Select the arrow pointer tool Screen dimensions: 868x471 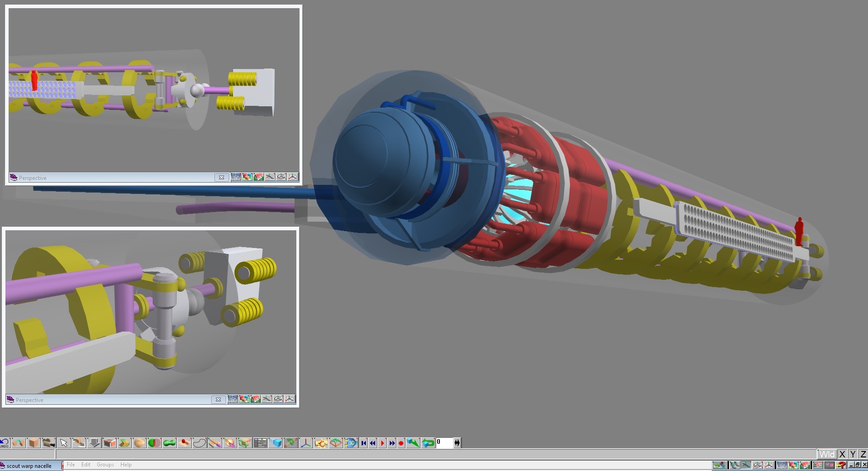pyautogui.click(x=64, y=443)
